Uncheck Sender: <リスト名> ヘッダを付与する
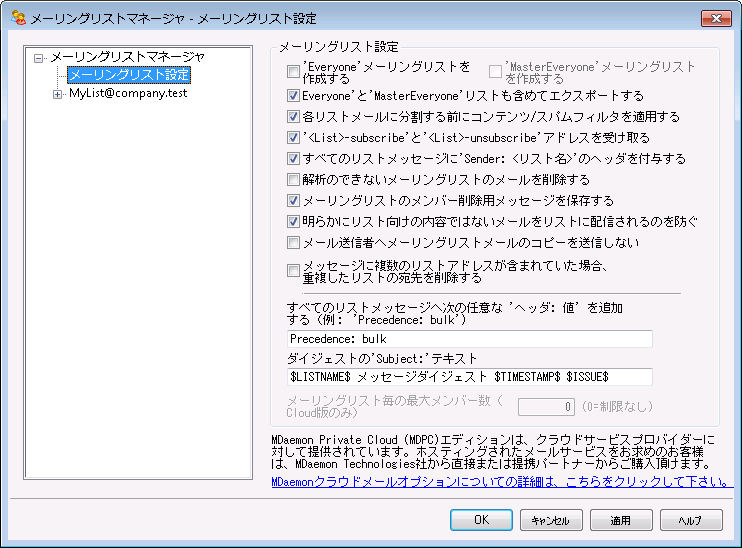742x548 pixels. coord(293,159)
